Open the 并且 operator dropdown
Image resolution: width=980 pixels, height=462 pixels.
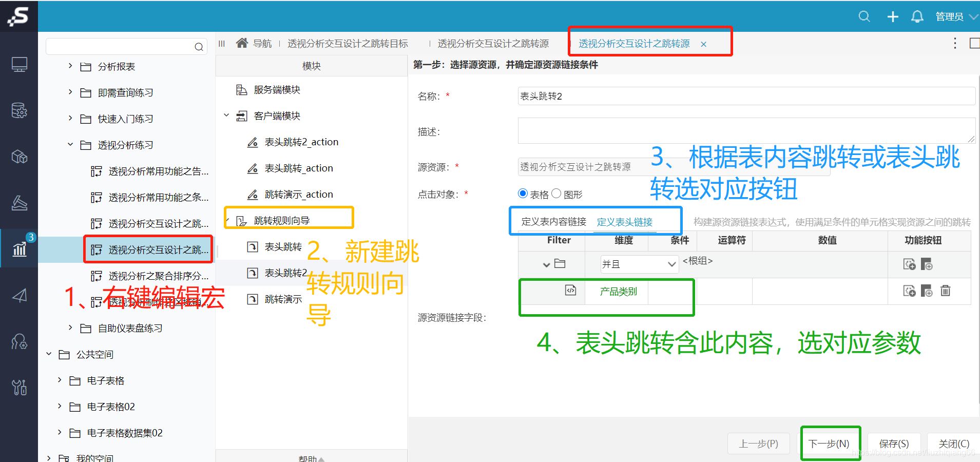(639, 264)
